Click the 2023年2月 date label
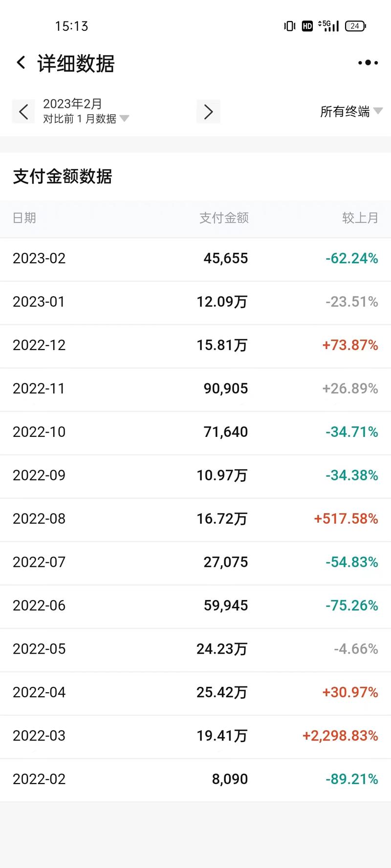The width and height of the screenshot is (391, 868). (72, 103)
